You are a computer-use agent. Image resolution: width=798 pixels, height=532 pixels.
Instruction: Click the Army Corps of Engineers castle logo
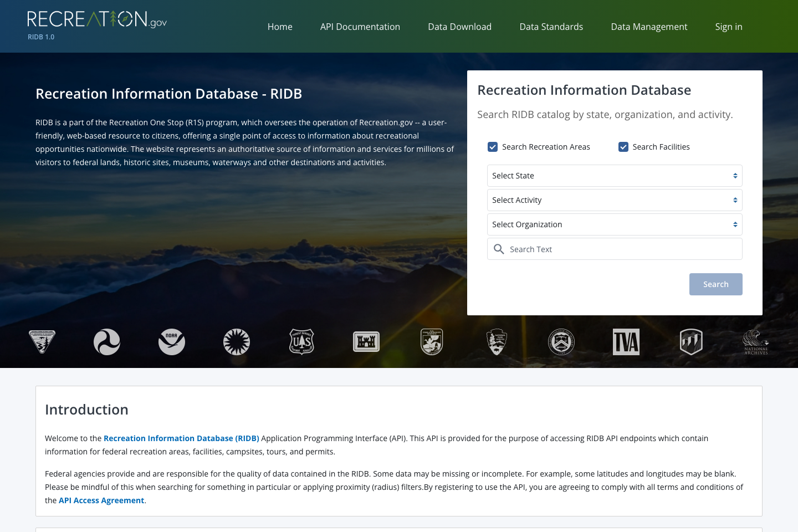click(366, 342)
